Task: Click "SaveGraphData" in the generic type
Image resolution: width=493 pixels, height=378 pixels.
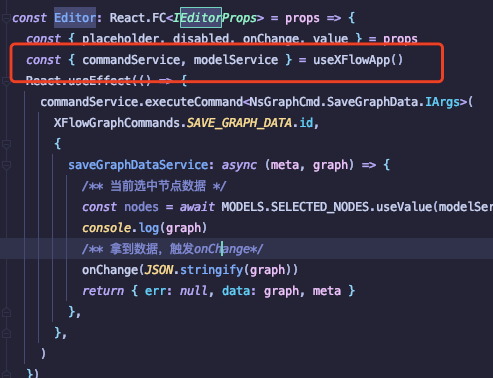Action: pyautogui.click(x=372, y=102)
